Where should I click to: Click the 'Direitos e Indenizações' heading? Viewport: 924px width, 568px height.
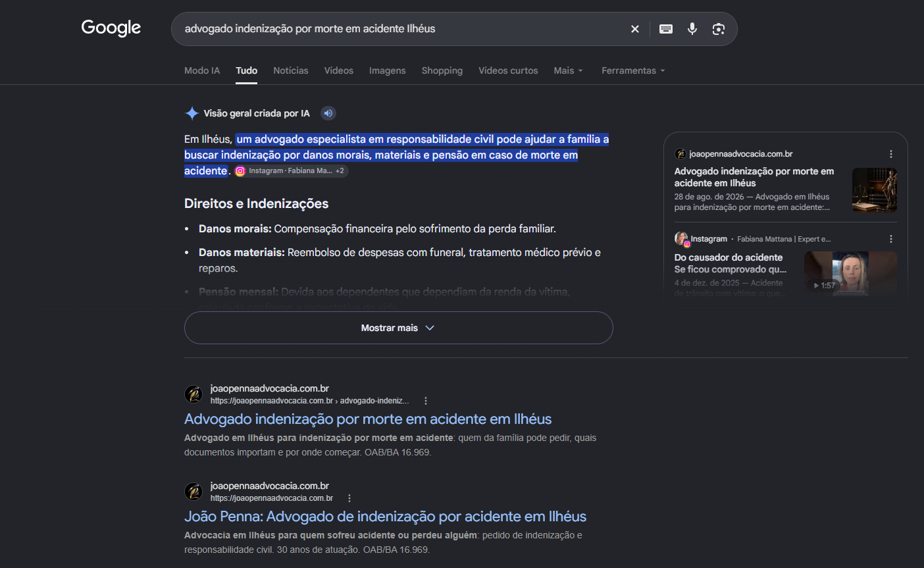256,203
